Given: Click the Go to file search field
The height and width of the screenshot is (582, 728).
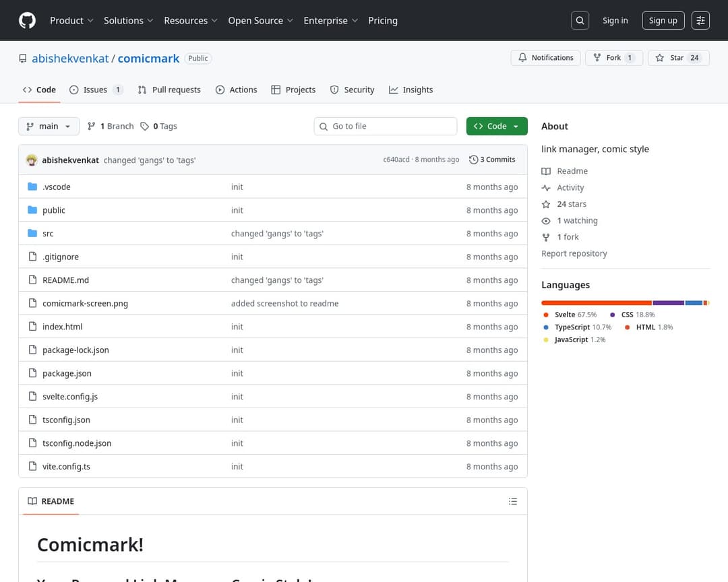Looking at the screenshot, I should tap(391, 126).
